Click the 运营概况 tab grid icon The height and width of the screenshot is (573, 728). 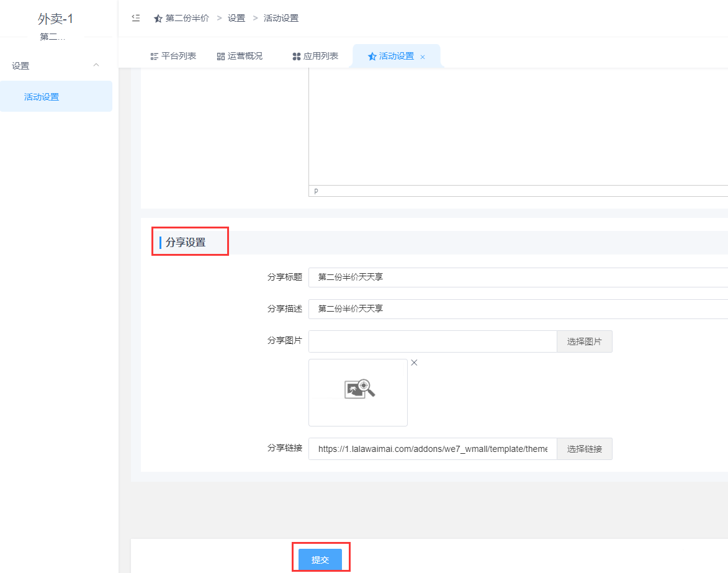(x=220, y=56)
